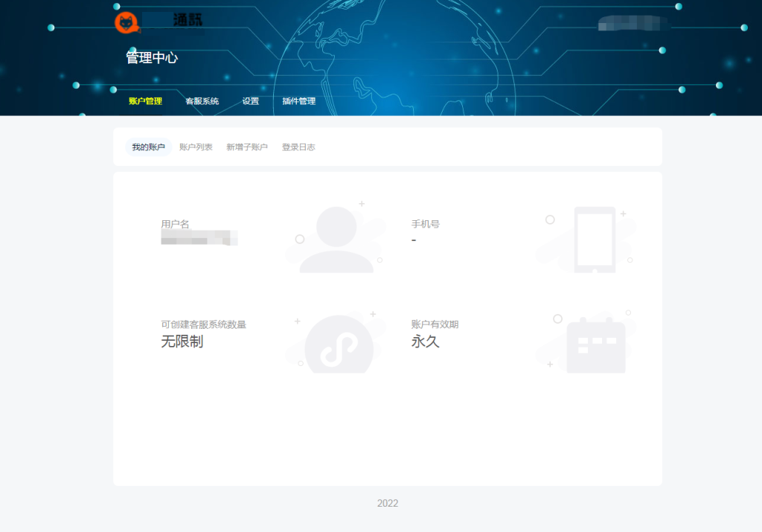The image size is (762, 532).
Task: Click the 永久 validity value
Action: [425, 342]
